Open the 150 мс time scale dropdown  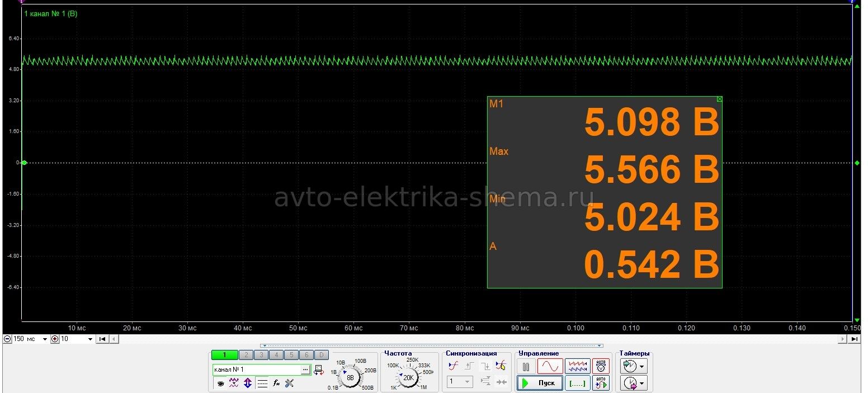click(45, 339)
